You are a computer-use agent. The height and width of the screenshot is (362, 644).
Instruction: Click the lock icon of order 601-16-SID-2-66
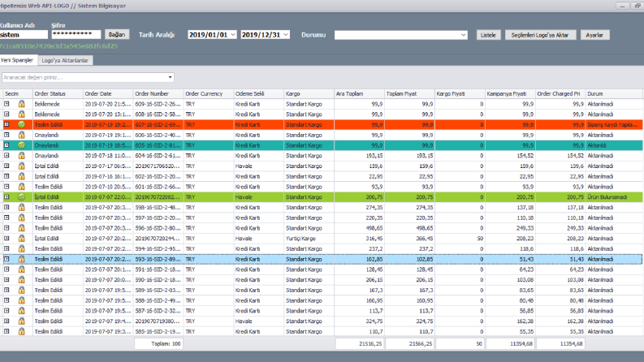pyautogui.click(x=21, y=187)
